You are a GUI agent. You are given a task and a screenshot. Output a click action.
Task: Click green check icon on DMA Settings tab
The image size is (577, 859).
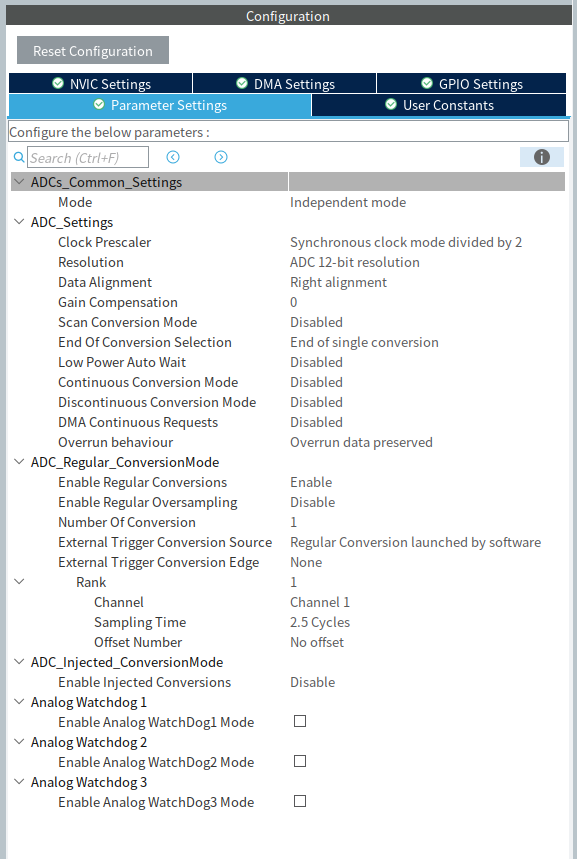242,83
